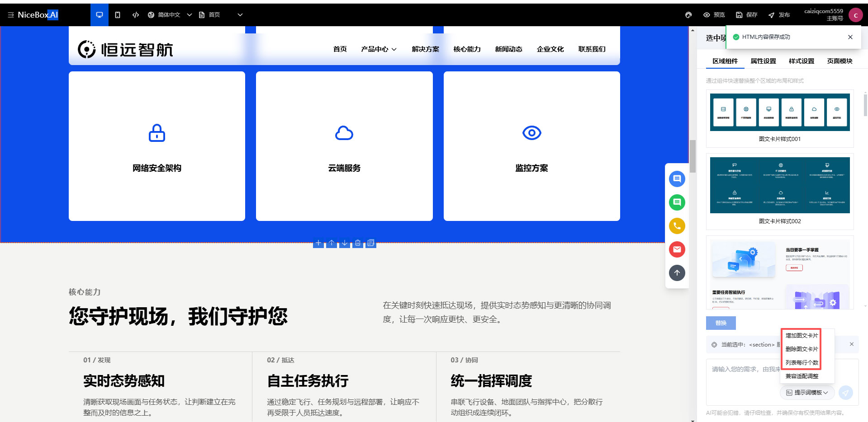Click the red email contact icon
The width and height of the screenshot is (868, 422).
point(677,249)
